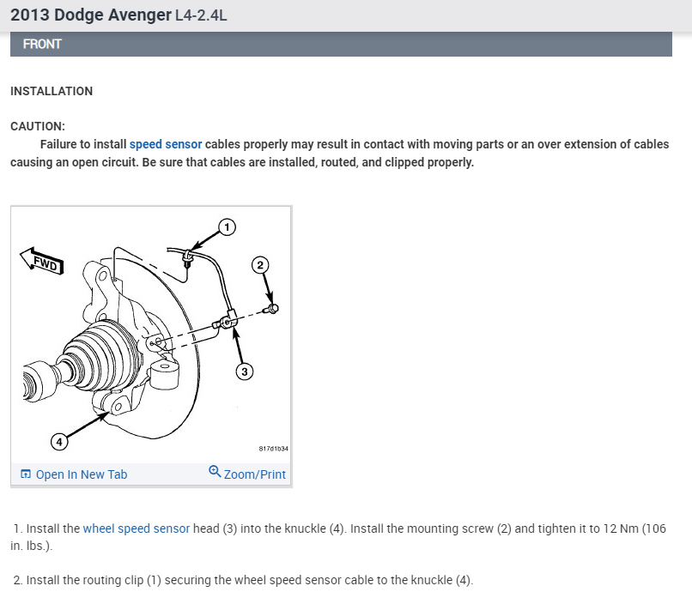Screen dimensions: 692x616
Task: Click the image code 817d1b34 label
Action: coord(273,449)
